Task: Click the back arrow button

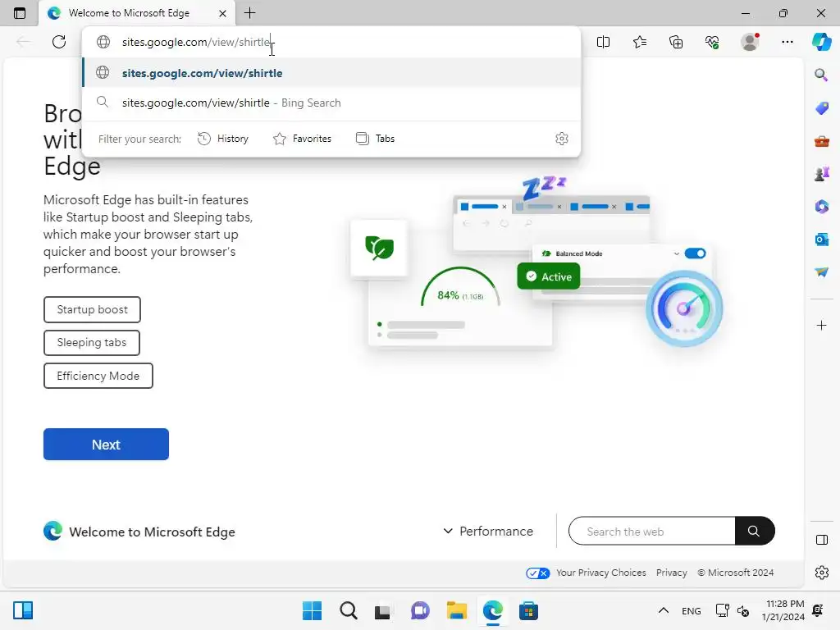Action: pyautogui.click(x=23, y=42)
